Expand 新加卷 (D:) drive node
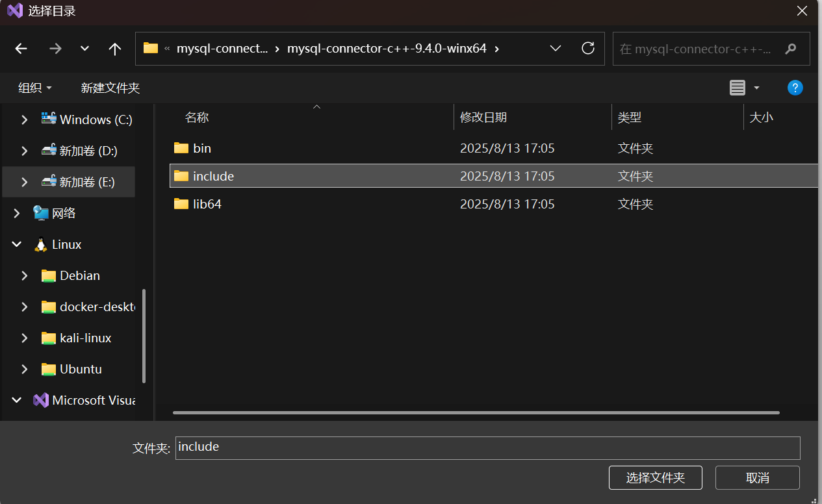 [x=25, y=151]
